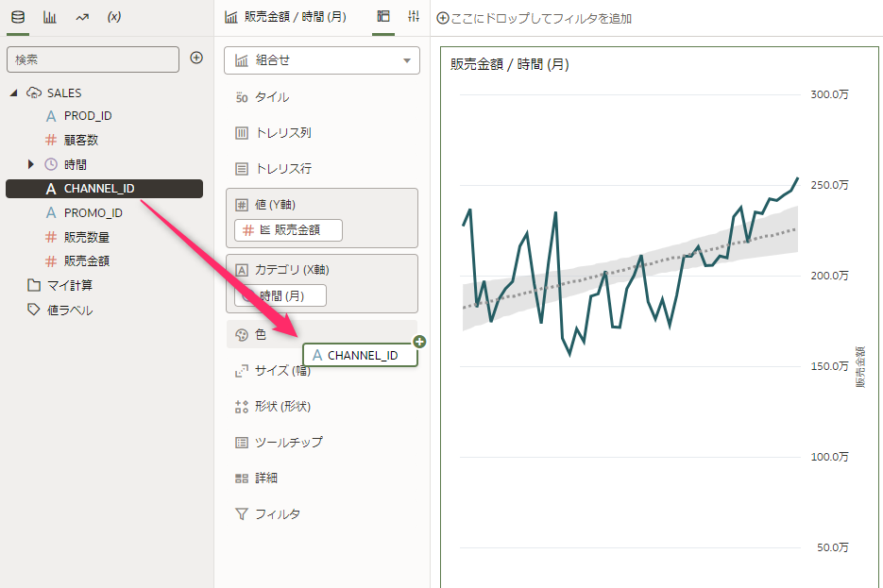Click the フィルタ funnel icon
The image size is (883, 588).
(x=242, y=514)
